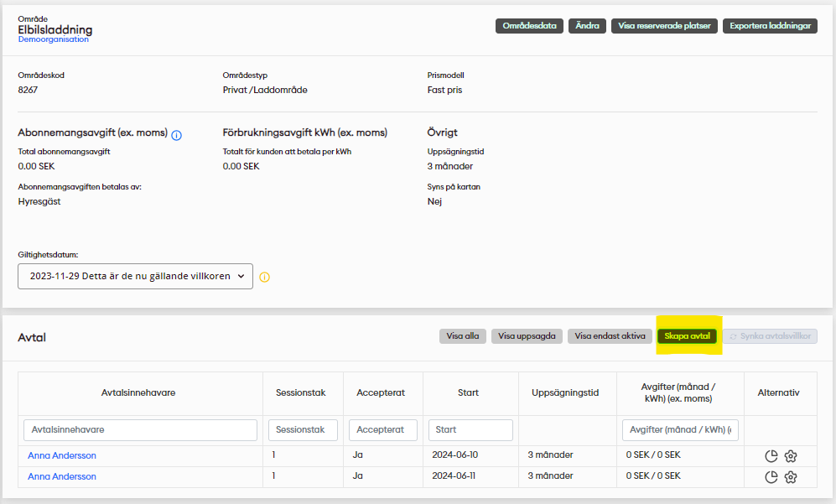
Task: Focus the Avtalsinnehavare filter field
Action: [x=140, y=429]
